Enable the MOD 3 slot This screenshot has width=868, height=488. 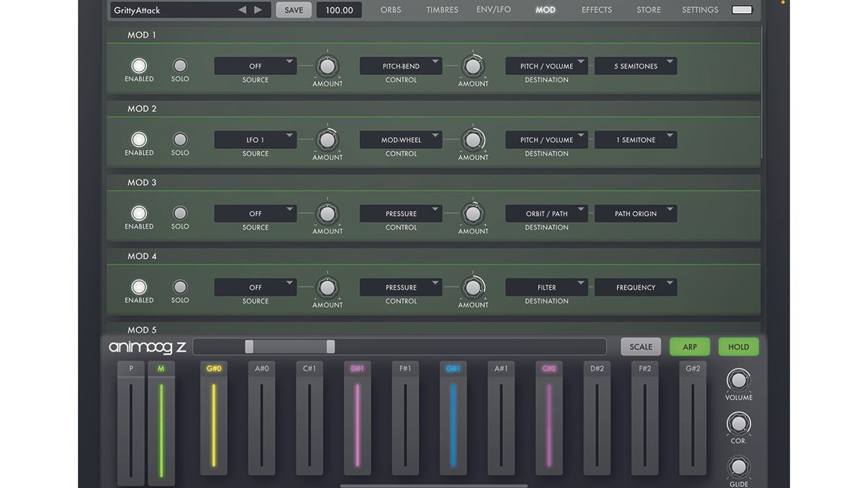139,213
